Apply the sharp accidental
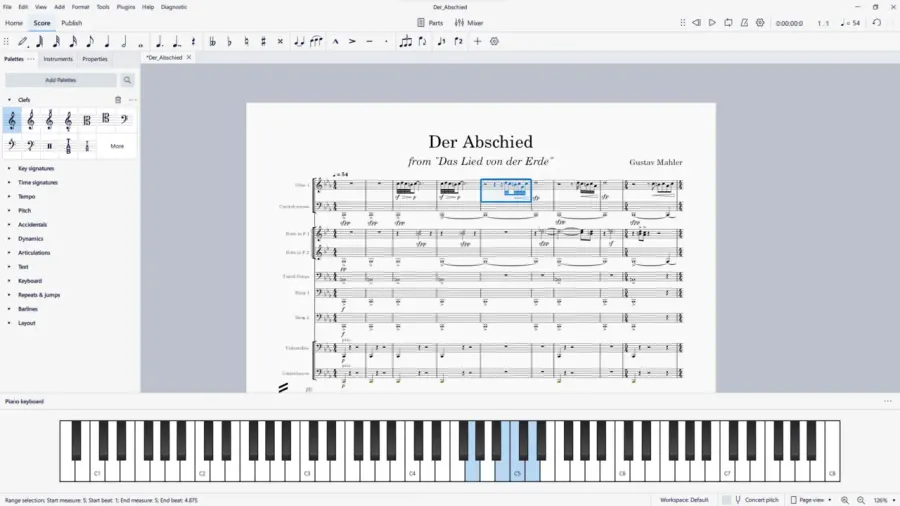Viewport: 900px width, 506px height. (x=263, y=41)
